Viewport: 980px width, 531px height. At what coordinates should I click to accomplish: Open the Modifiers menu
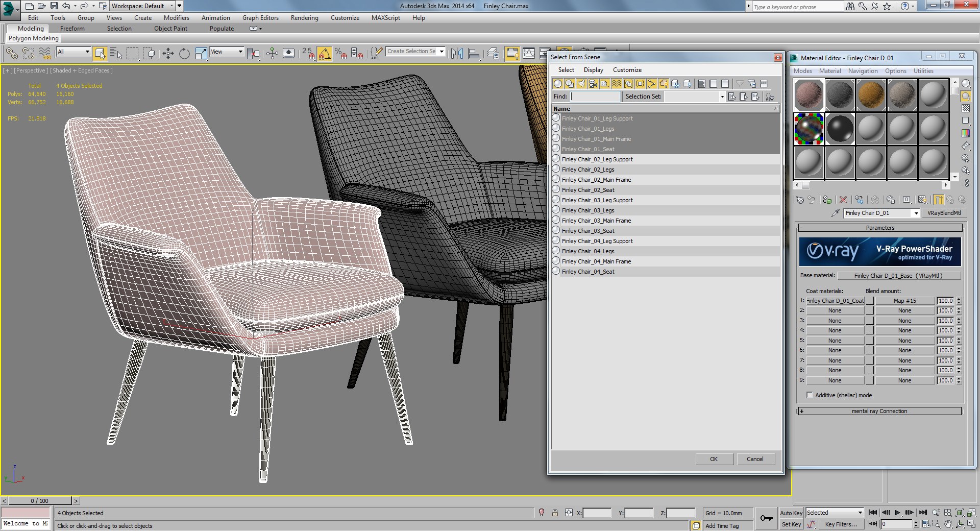pyautogui.click(x=176, y=17)
